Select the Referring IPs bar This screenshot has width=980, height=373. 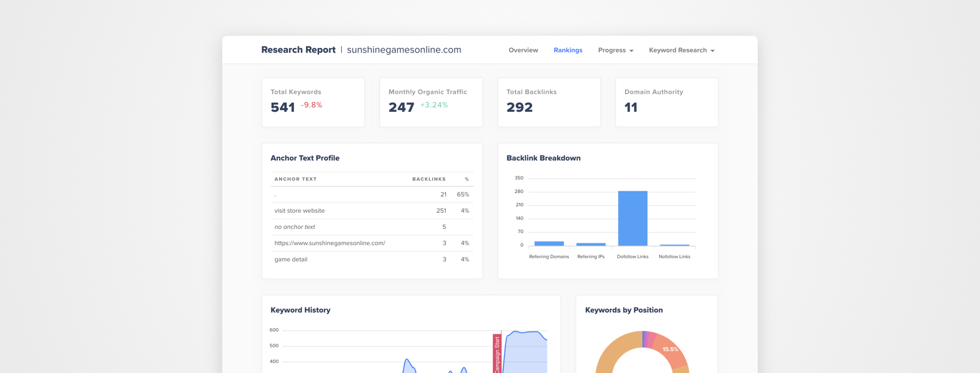pos(590,244)
